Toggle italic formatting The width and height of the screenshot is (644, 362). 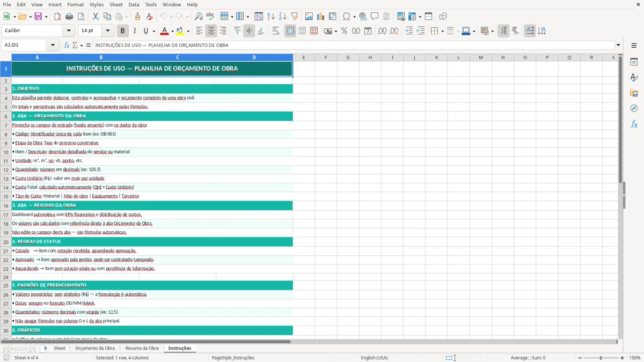coord(134,31)
